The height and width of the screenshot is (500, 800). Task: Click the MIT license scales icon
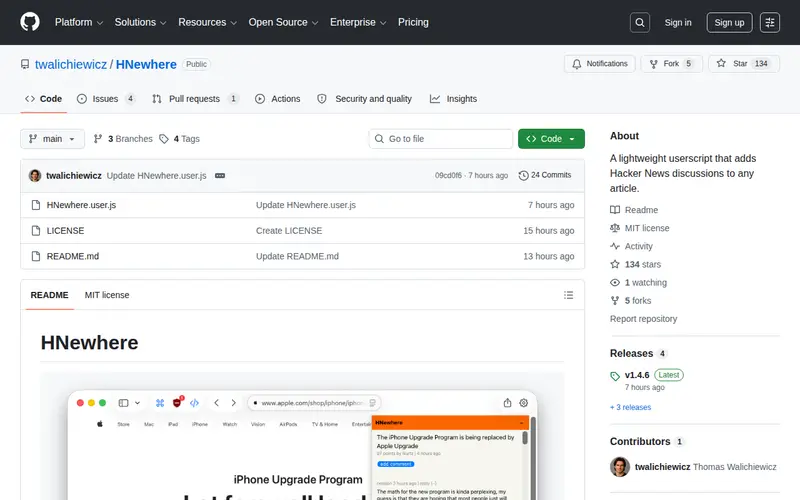pyautogui.click(x=615, y=228)
